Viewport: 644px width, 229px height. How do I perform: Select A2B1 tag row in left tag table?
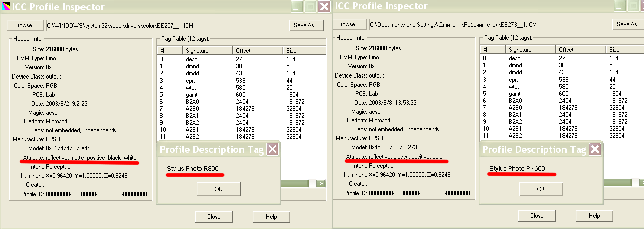242,129
